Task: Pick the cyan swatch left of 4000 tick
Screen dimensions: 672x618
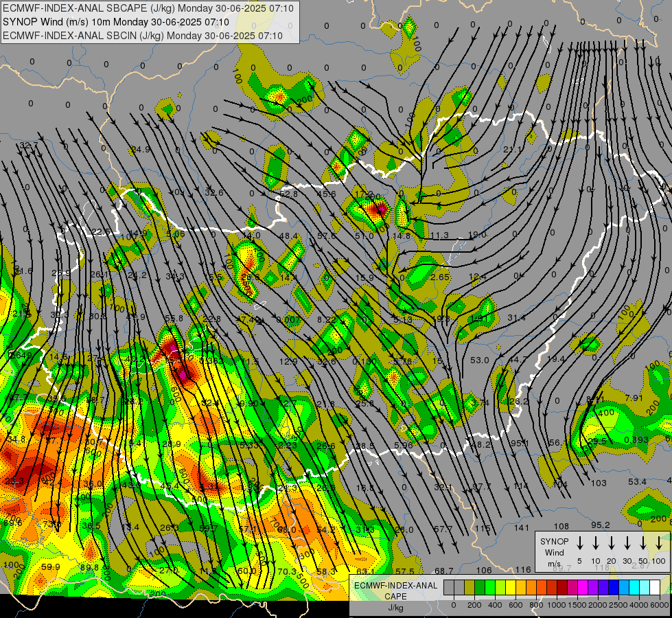Action: (634, 588)
